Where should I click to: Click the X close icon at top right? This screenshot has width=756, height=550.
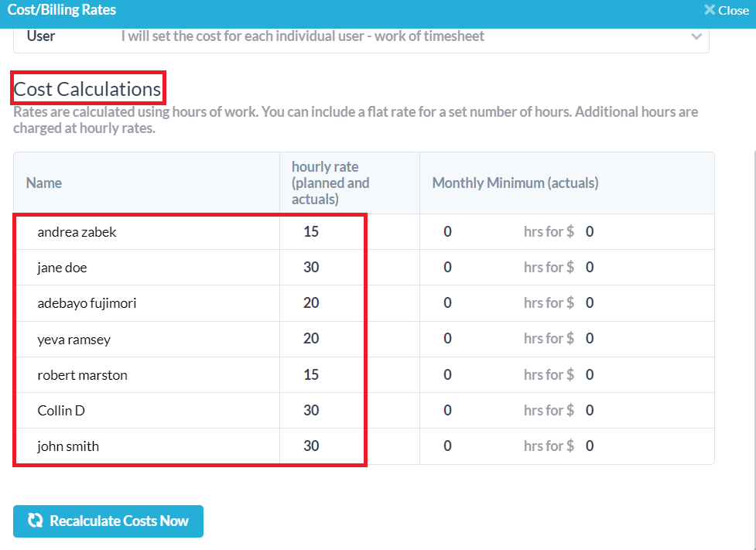click(710, 10)
